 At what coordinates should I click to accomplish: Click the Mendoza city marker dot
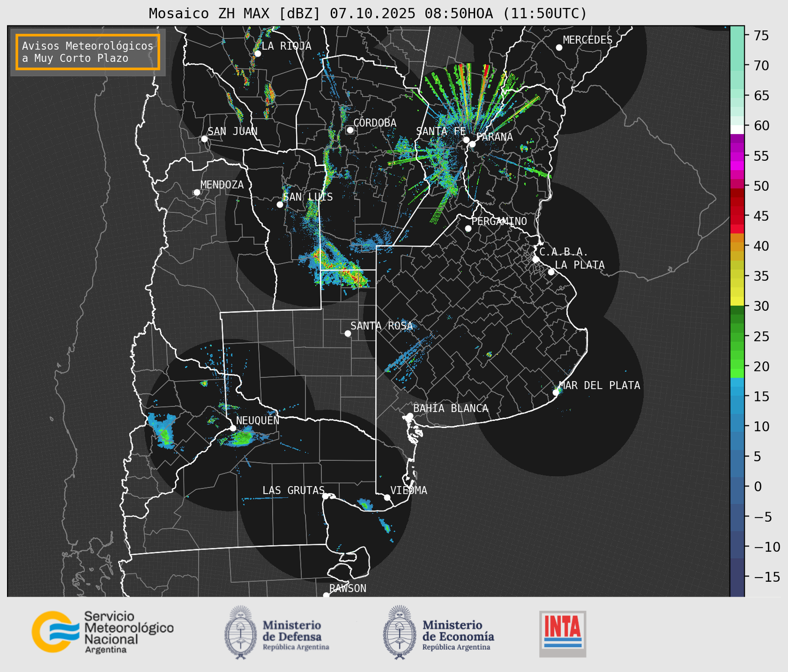point(197,193)
